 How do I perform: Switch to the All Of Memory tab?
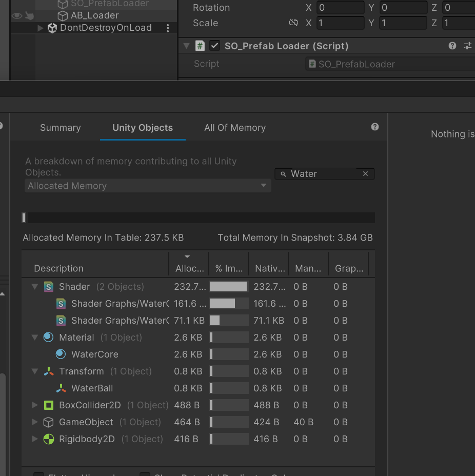(235, 128)
